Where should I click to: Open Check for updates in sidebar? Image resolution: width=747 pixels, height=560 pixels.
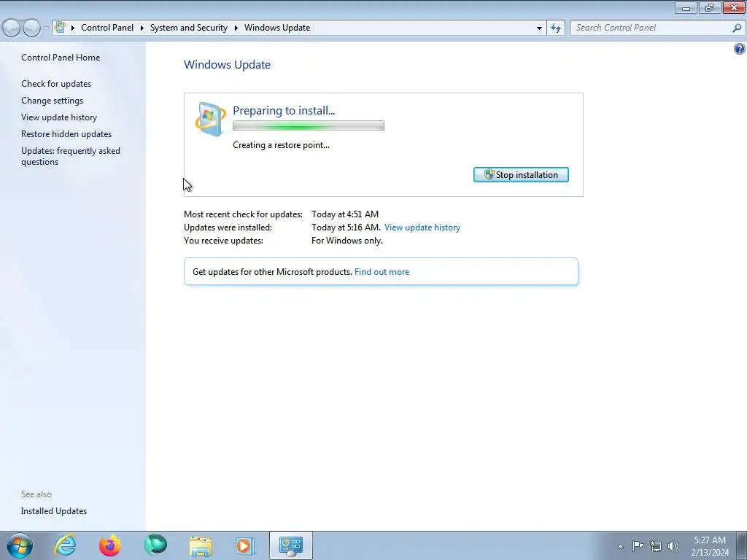coord(56,84)
